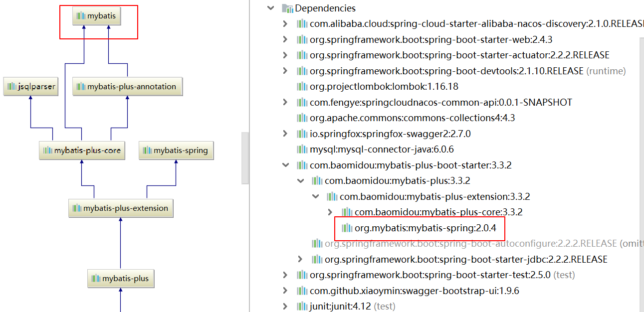Click the library icon of spring-boot-starter-web:2.4.3
Screen dimensions: 644x312
tap(302, 39)
